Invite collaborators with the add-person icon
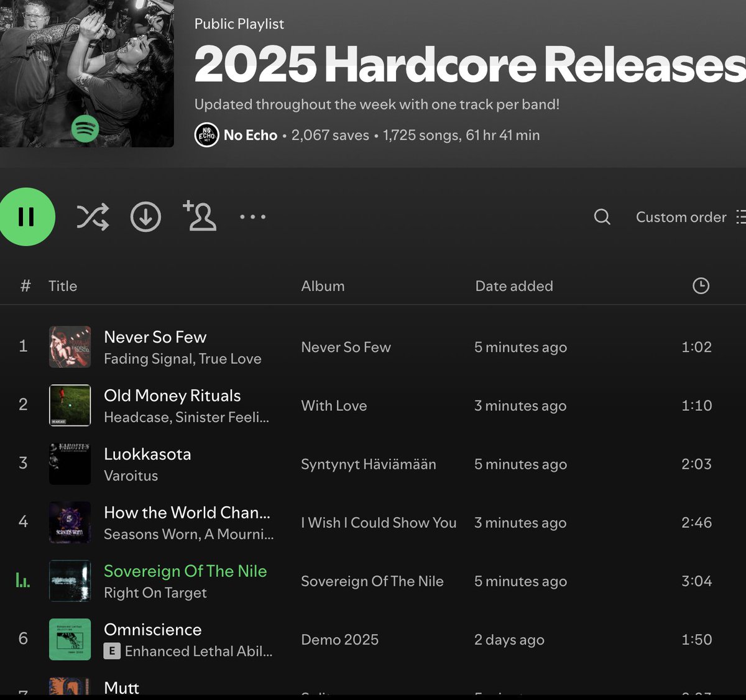 (200, 216)
